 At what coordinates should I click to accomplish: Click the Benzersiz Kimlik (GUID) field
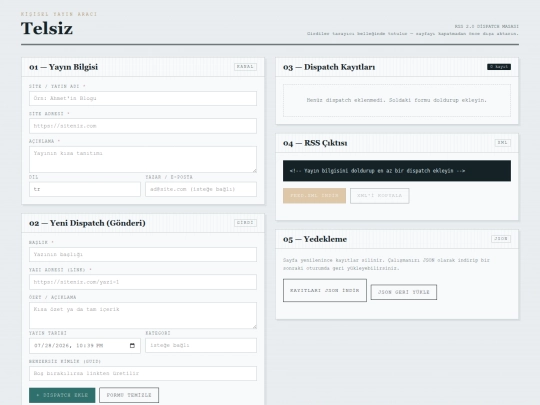(x=143, y=373)
